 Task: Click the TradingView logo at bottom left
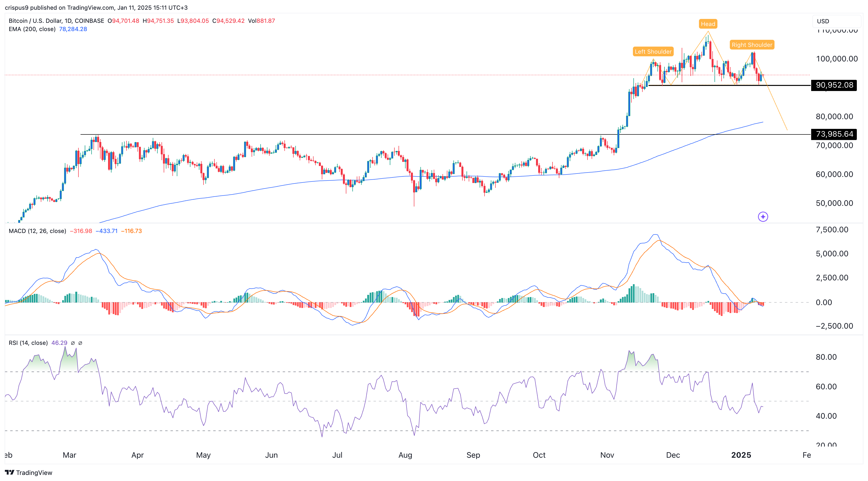pos(29,473)
